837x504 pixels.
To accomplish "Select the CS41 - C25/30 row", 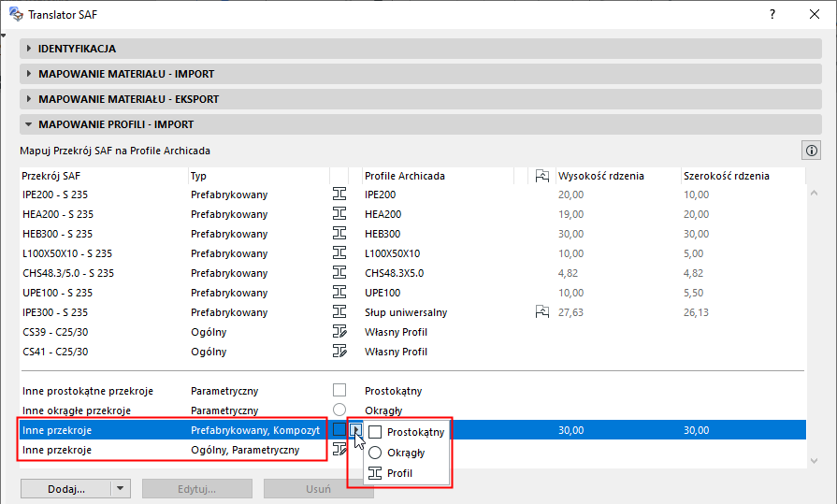I will coord(412,352).
